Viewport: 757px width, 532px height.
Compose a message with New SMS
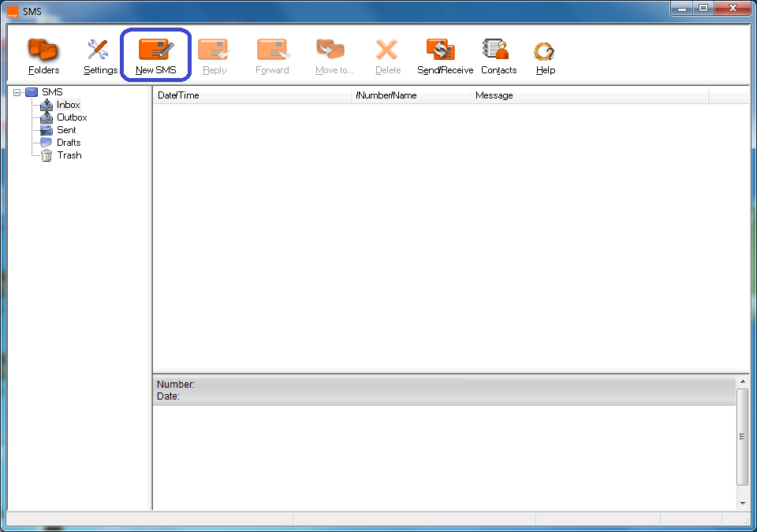click(x=155, y=55)
